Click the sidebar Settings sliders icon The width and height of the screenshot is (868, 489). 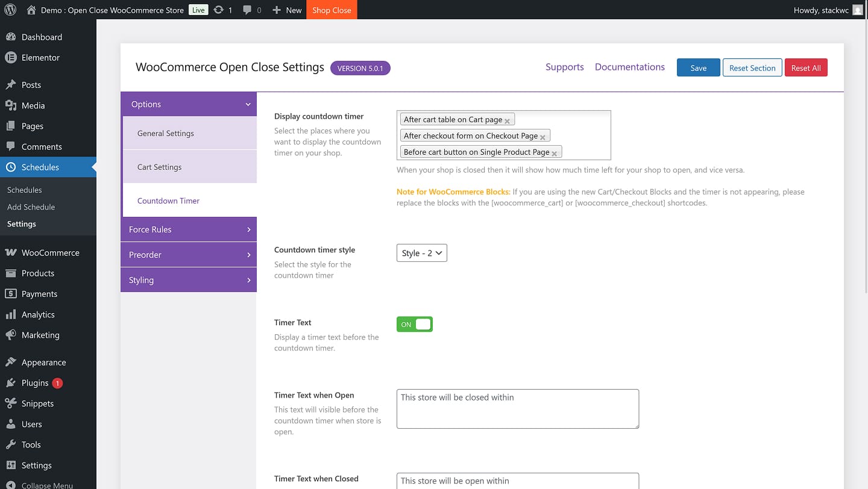coord(11,465)
